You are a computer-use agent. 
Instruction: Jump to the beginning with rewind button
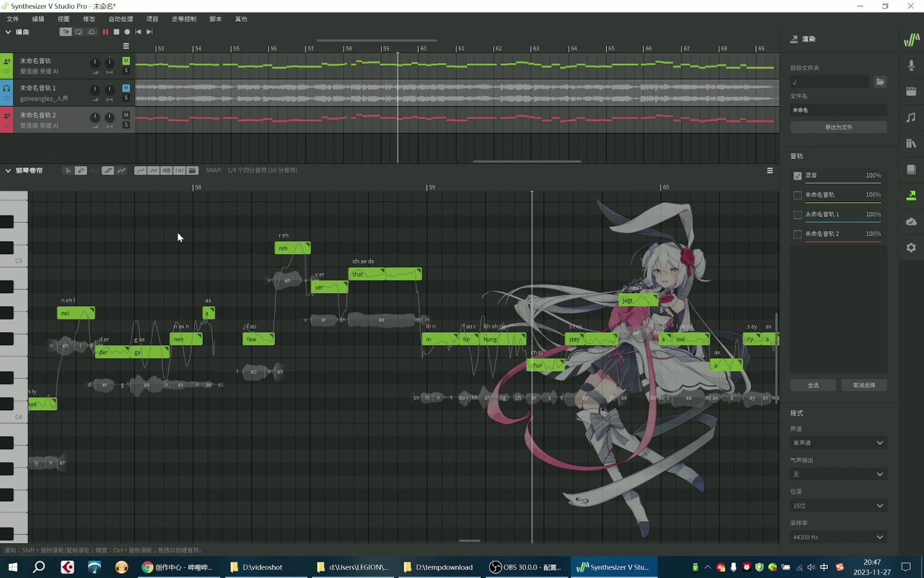(138, 32)
